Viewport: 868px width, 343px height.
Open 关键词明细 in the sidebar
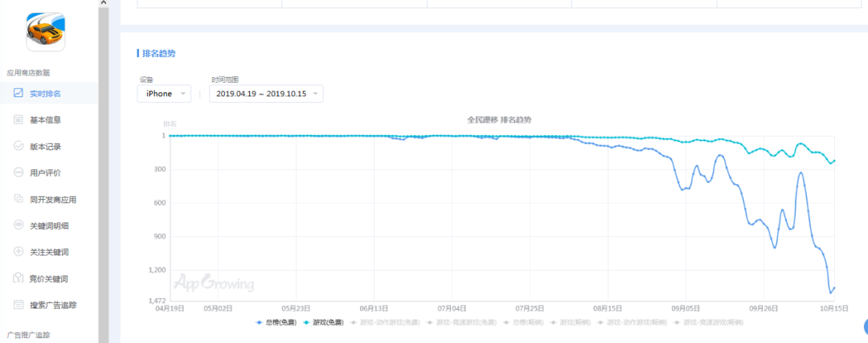pos(49,226)
